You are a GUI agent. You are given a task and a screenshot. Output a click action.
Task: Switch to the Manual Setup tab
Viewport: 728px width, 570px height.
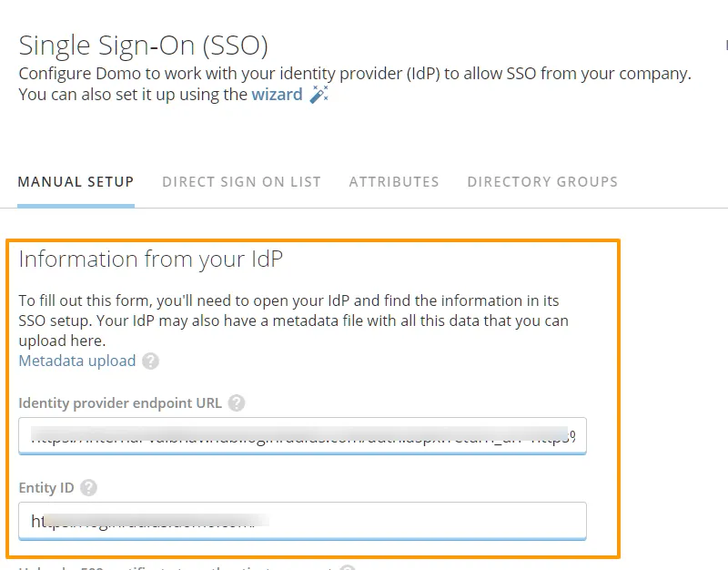coord(76,182)
